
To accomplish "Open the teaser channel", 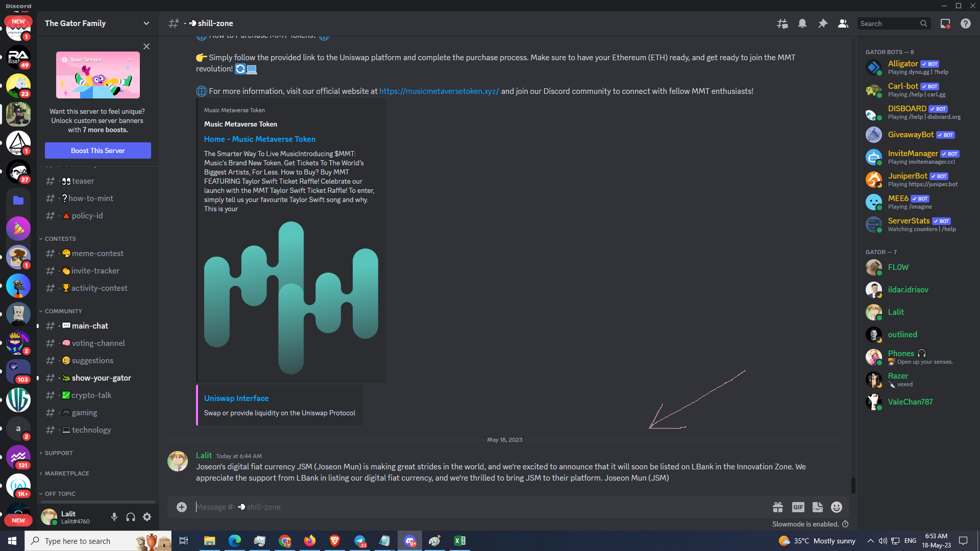I will pos(98,181).
